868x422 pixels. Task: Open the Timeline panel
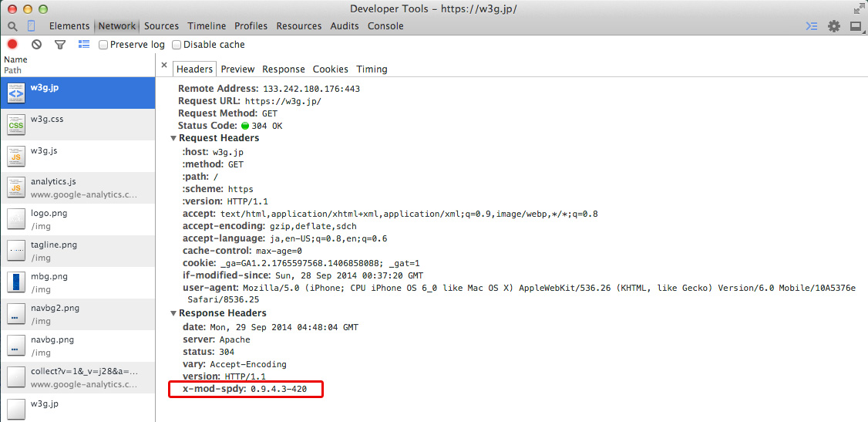207,26
